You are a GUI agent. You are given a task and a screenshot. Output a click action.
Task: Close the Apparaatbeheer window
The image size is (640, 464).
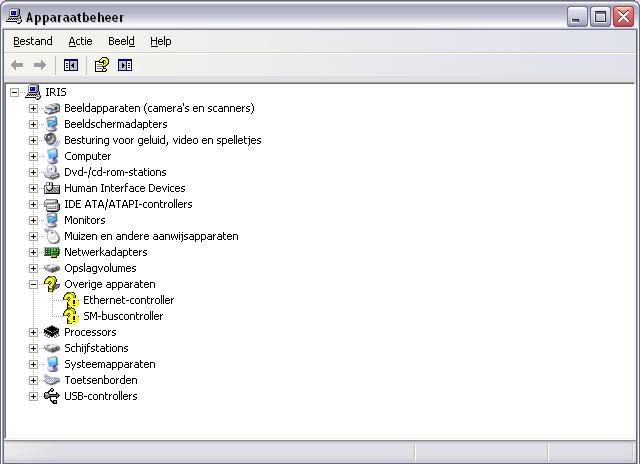[x=624, y=17]
